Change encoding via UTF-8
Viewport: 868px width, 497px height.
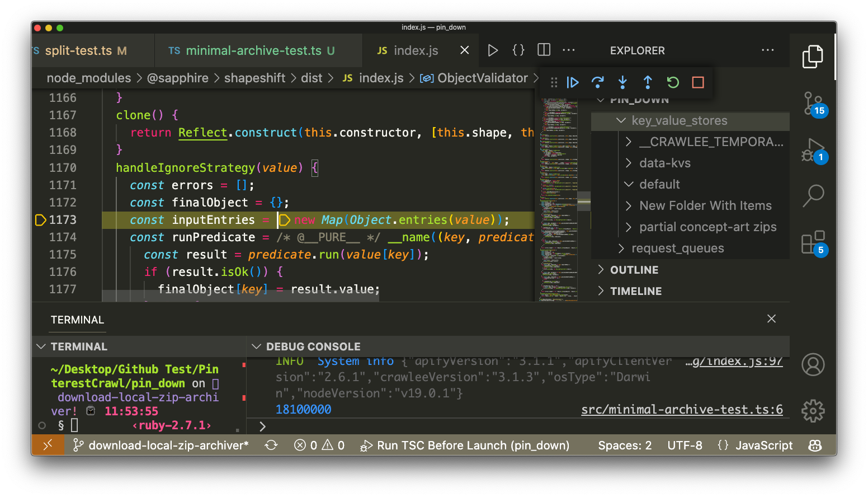click(x=685, y=445)
